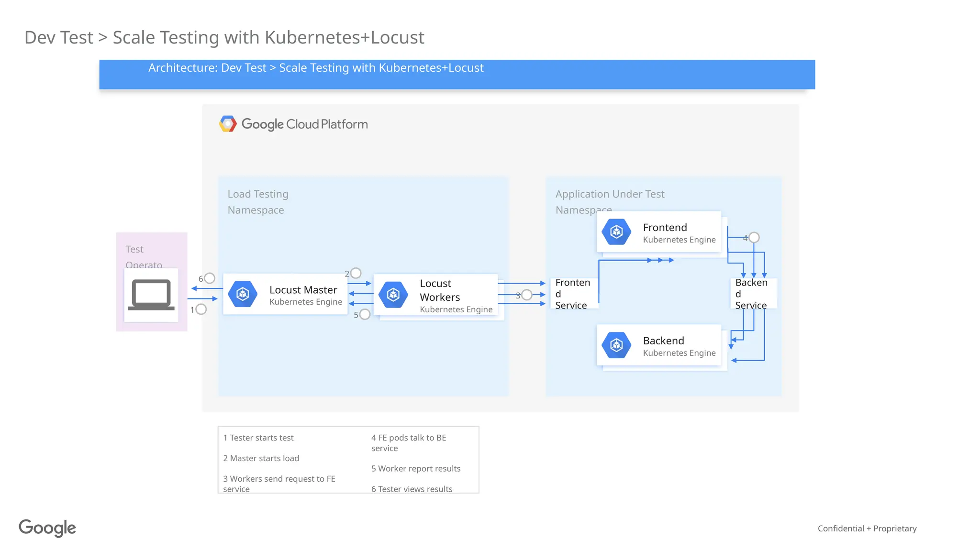Click Kubernetes Engine subtitle under Frontend

679,240
